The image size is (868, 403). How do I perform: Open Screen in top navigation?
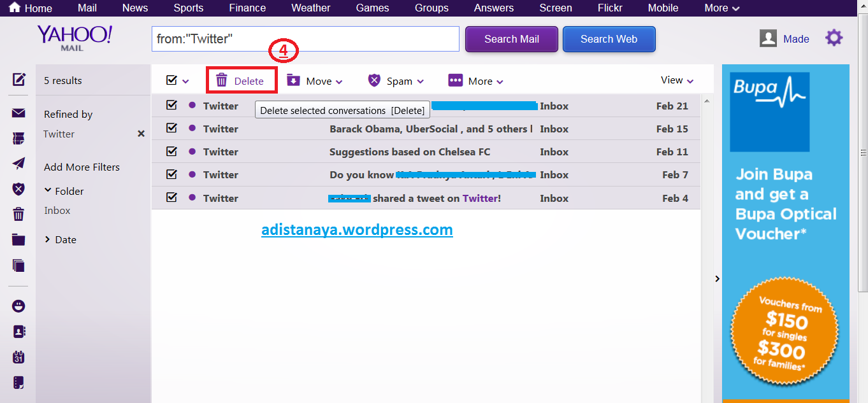tap(556, 8)
